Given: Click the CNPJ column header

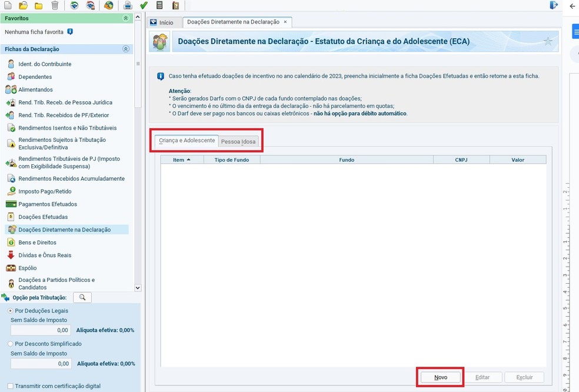Looking at the screenshot, I should (461, 160).
